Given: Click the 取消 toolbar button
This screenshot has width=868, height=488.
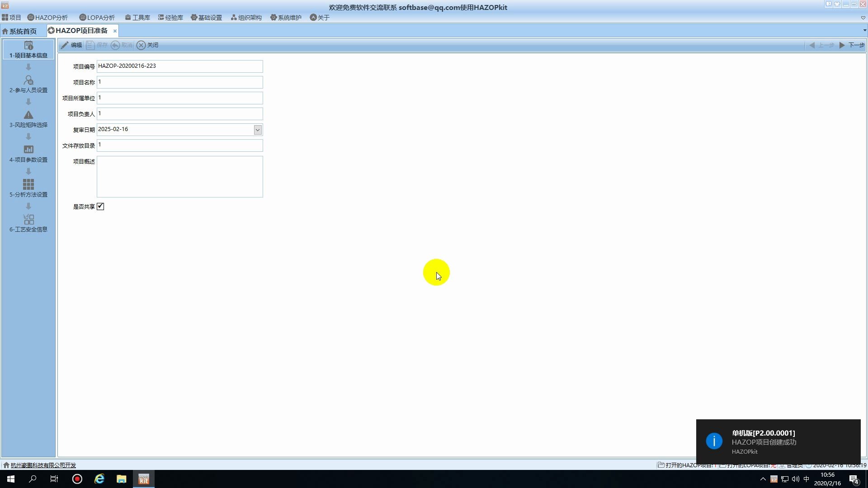Looking at the screenshot, I should click(122, 45).
